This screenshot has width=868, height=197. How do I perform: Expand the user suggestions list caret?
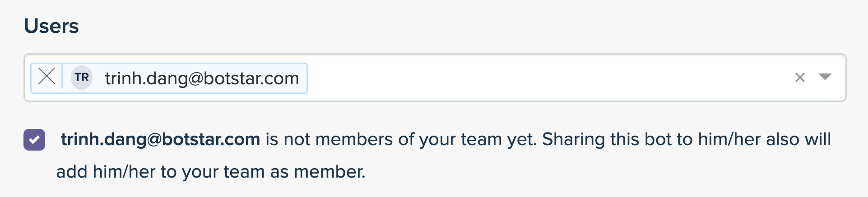tap(825, 77)
